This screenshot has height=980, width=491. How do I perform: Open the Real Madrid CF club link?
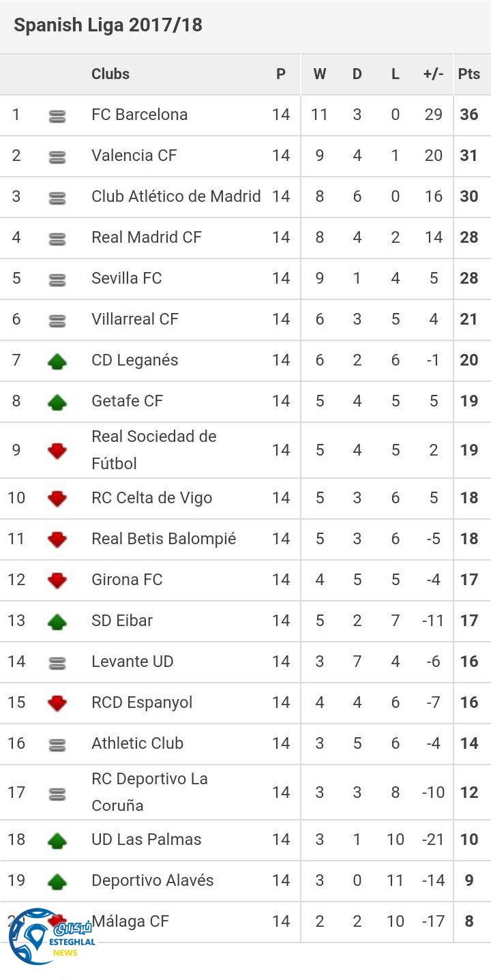pyautogui.click(x=147, y=237)
